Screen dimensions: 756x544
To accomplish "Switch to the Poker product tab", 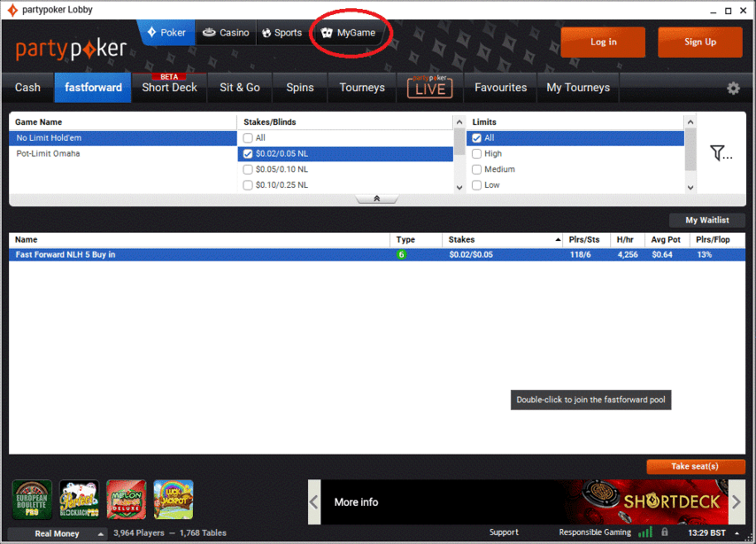I will pyautogui.click(x=166, y=33).
